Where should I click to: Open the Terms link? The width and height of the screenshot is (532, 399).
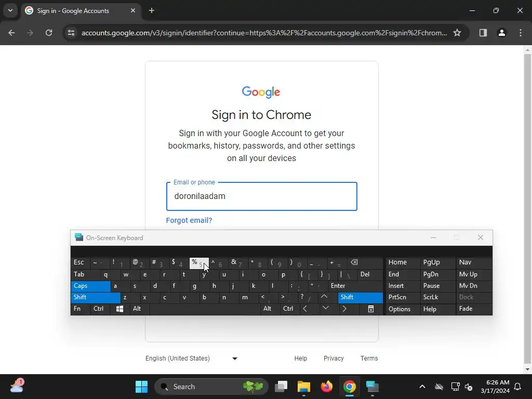tap(369, 358)
